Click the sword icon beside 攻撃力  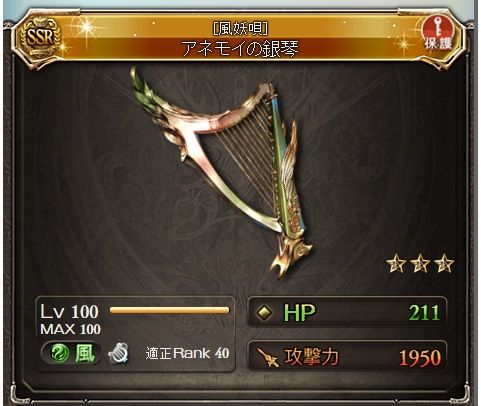point(268,357)
